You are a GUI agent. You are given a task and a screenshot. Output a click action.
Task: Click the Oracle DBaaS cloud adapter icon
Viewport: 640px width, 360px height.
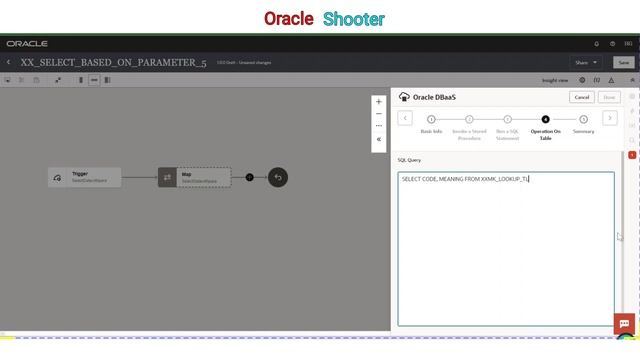(404, 97)
